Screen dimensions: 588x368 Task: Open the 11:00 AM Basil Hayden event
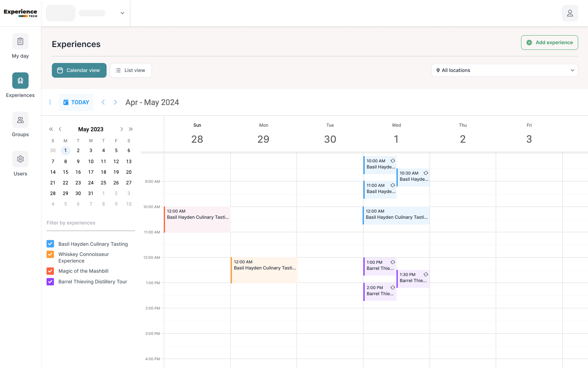coord(380,190)
